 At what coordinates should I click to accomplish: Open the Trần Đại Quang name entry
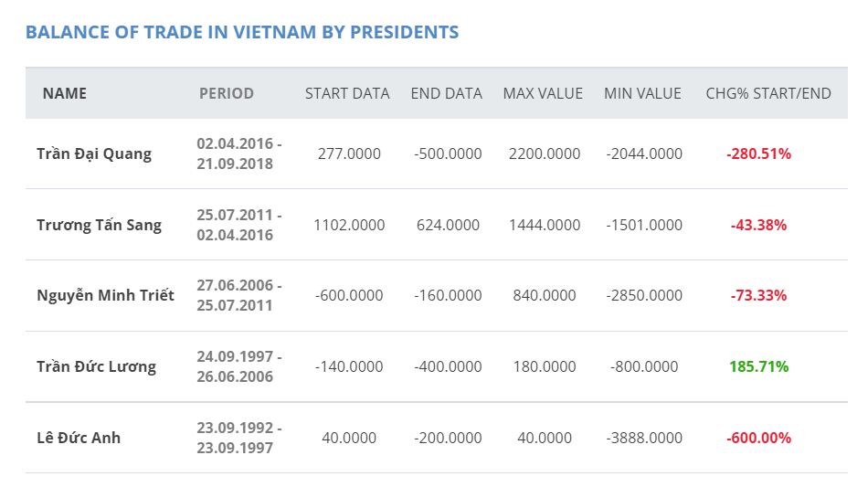94,154
